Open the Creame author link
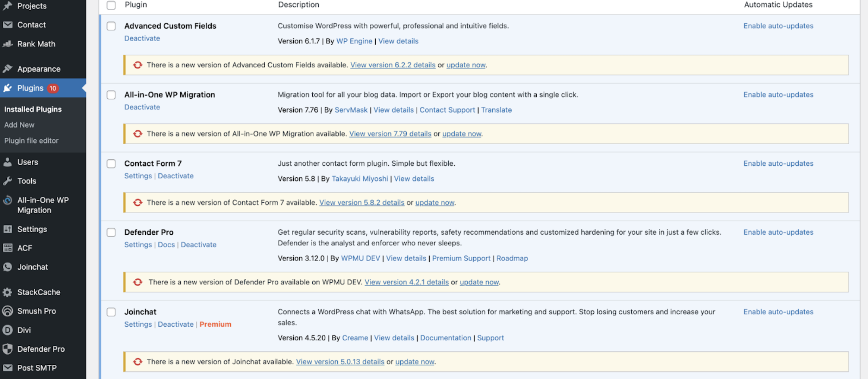Image resolution: width=868 pixels, height=379 pixels. (x=355, y=338)
